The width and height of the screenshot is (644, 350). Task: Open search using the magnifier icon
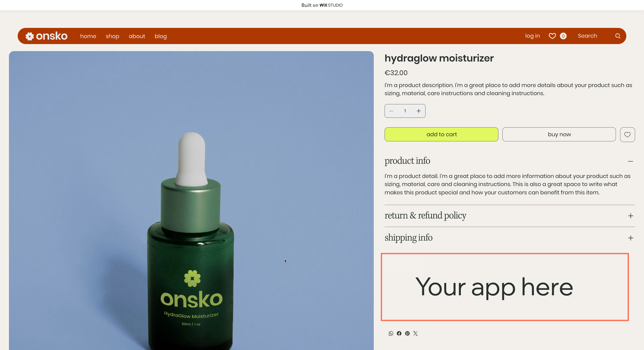point(618,36)
